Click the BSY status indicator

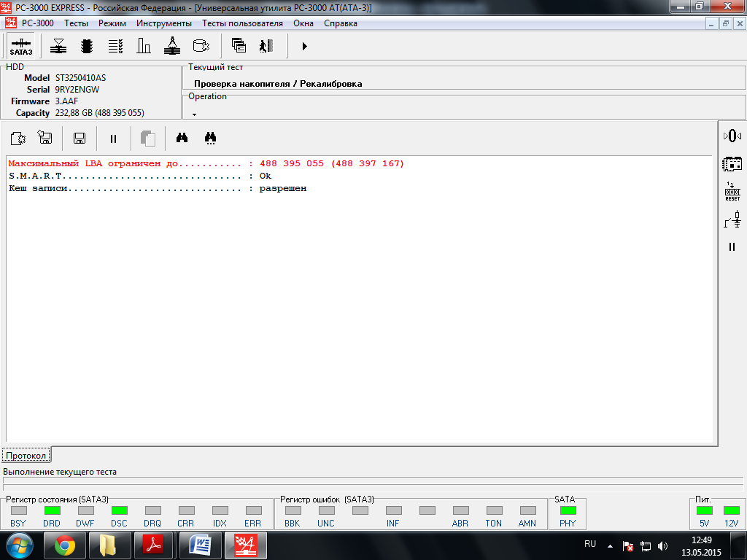pos(18,510)
